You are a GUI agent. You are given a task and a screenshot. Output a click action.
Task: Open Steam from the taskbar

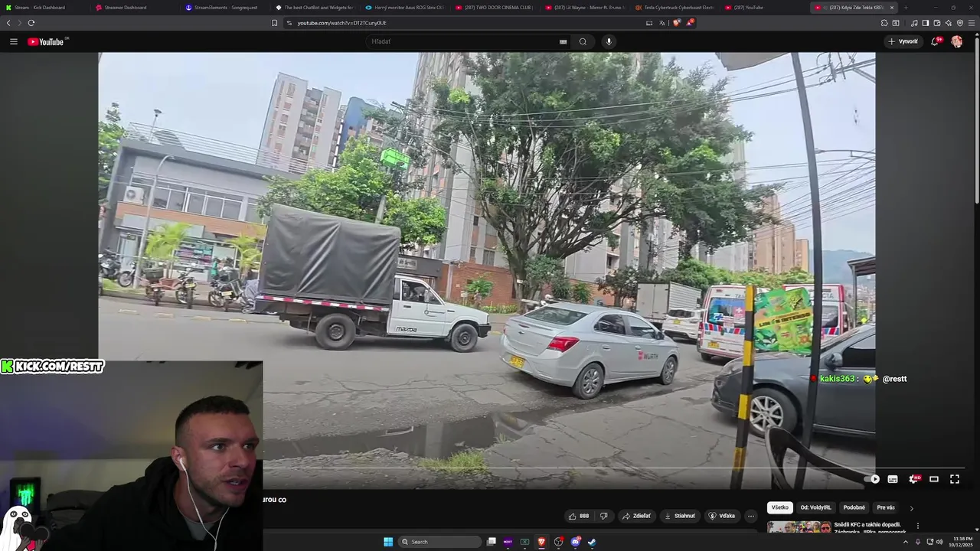592,542
